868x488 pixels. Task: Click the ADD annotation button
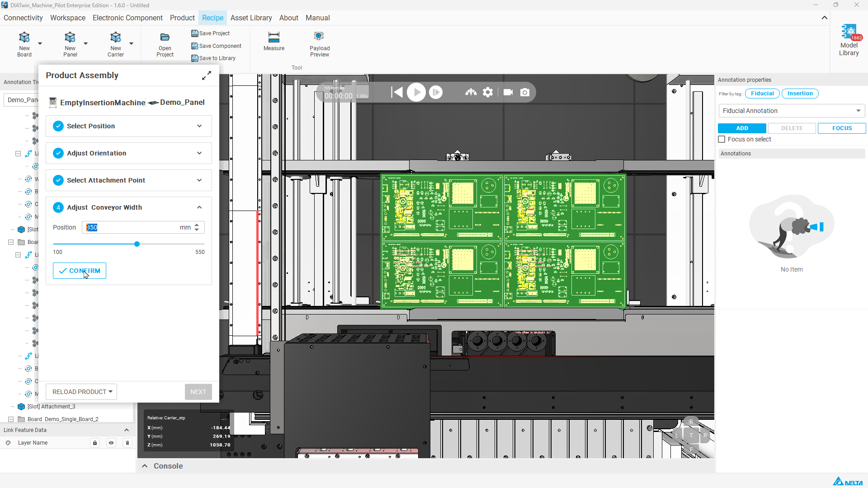pos(742,128)
